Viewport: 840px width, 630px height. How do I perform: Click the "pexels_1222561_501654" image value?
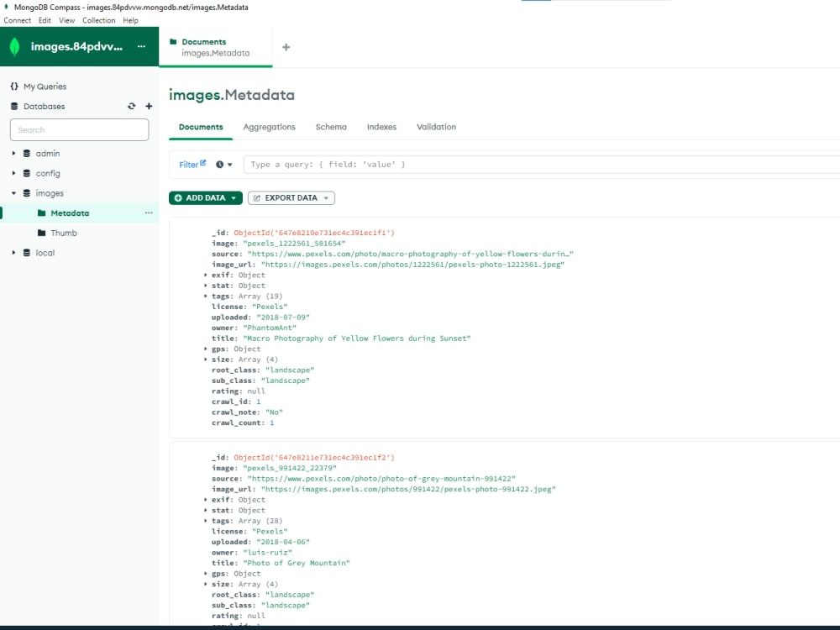pyautogui.click(x=294, y=244)
